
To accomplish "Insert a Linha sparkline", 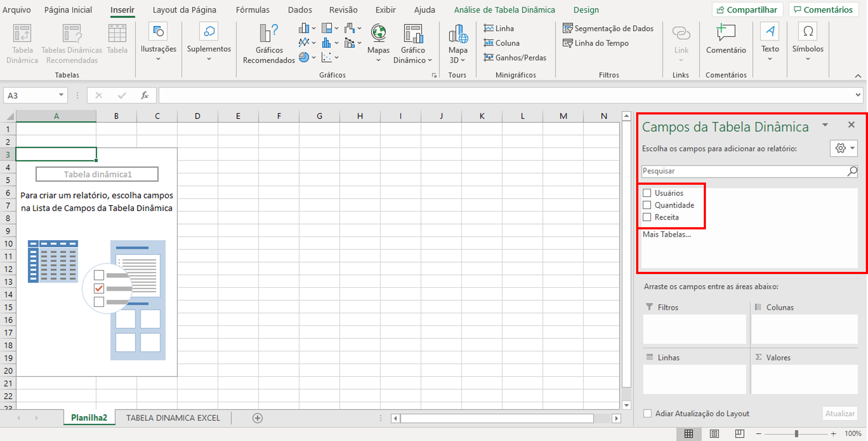I will coord(499,28).
